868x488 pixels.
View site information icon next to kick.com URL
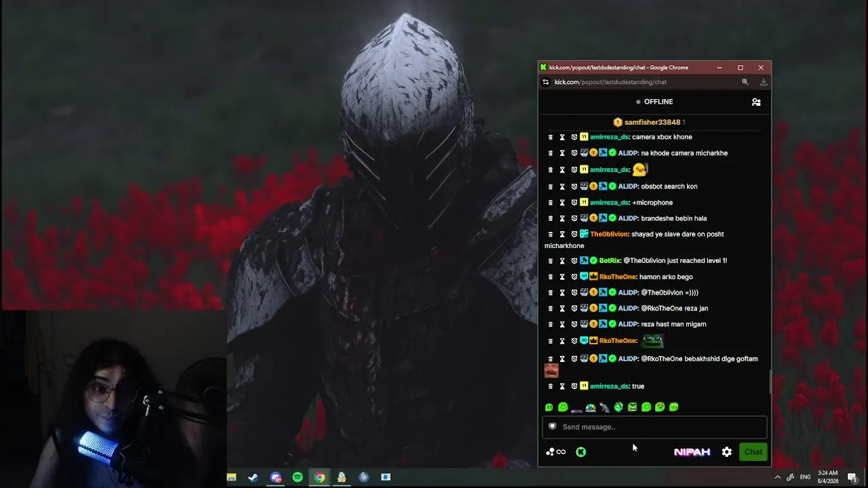(546, 82)
